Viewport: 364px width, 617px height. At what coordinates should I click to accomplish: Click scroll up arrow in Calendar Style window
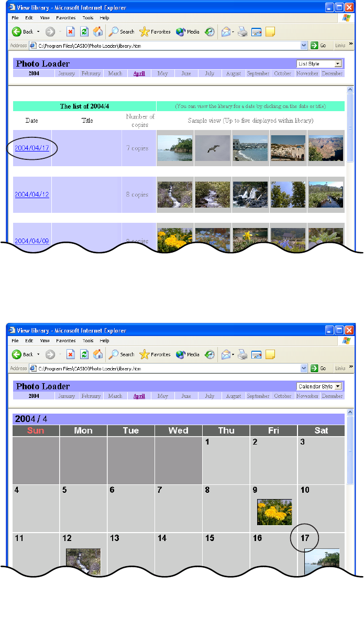[x=350, y=413]
